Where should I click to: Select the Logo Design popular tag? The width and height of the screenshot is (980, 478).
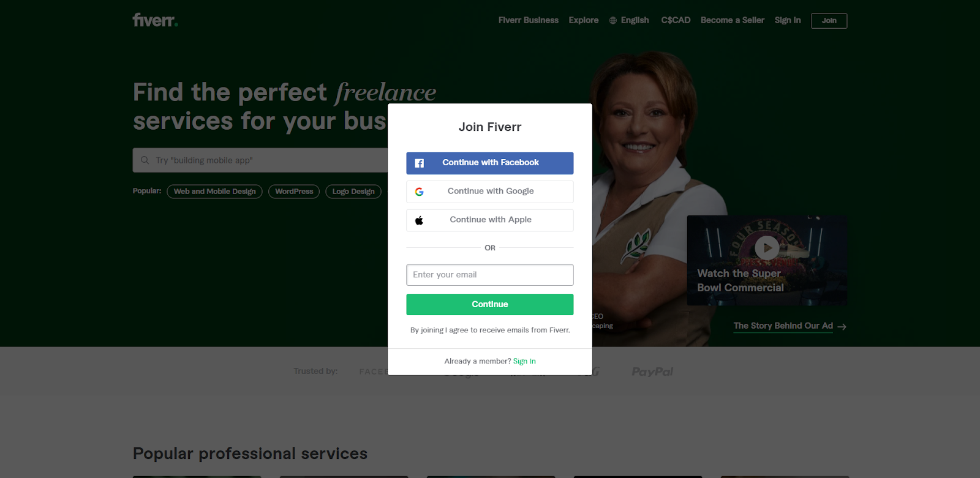(353, 192)
